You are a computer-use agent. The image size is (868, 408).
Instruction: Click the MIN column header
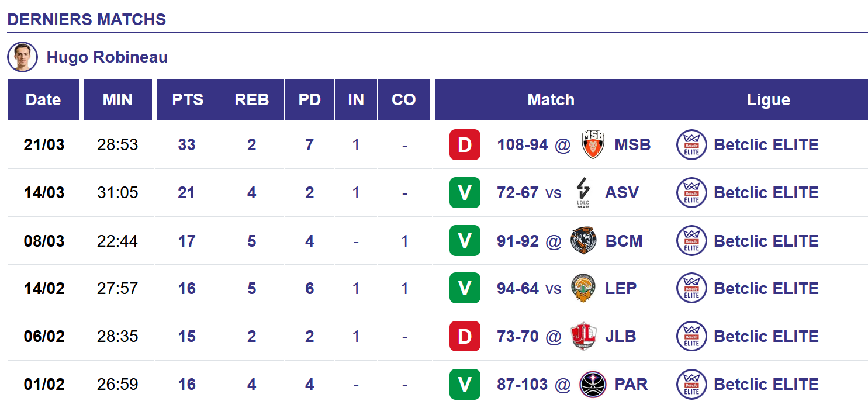pyautogui.click(x=117, y=99)
